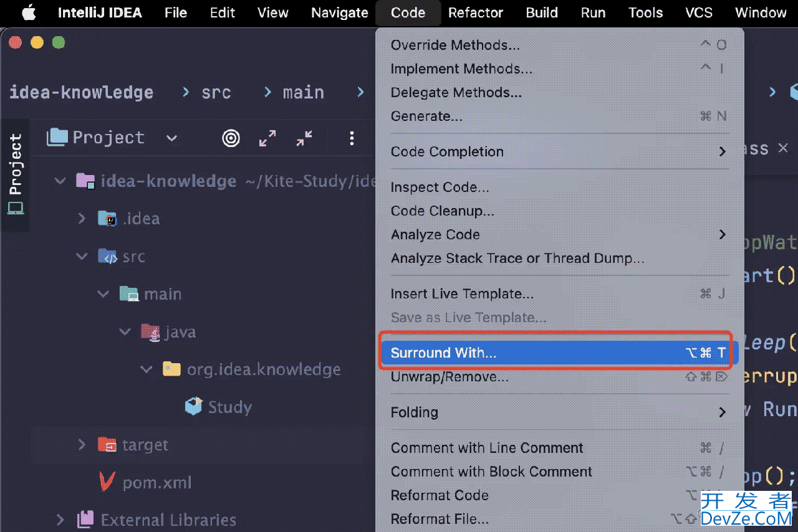Open the Build menu
This screenshot has width=798, height=532.
(x=542, y=12)
